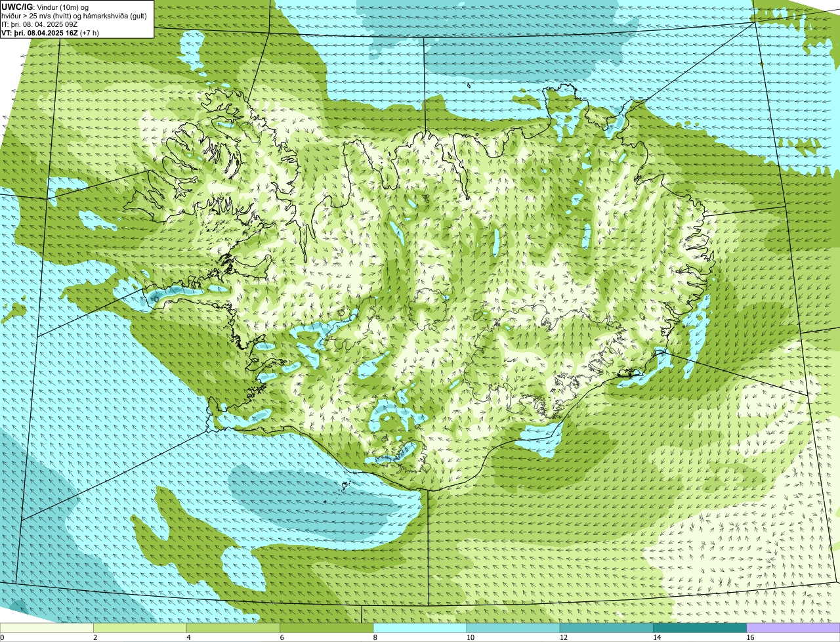The image size is (840, 642).
Task: Click the scale label '2'
Action: (x=95, y=637)
